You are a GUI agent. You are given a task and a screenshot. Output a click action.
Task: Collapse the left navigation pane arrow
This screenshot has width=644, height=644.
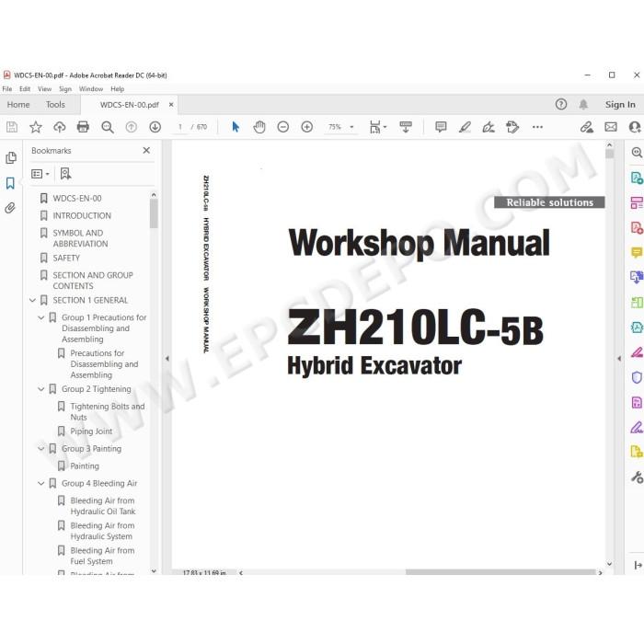coord(167,359)
